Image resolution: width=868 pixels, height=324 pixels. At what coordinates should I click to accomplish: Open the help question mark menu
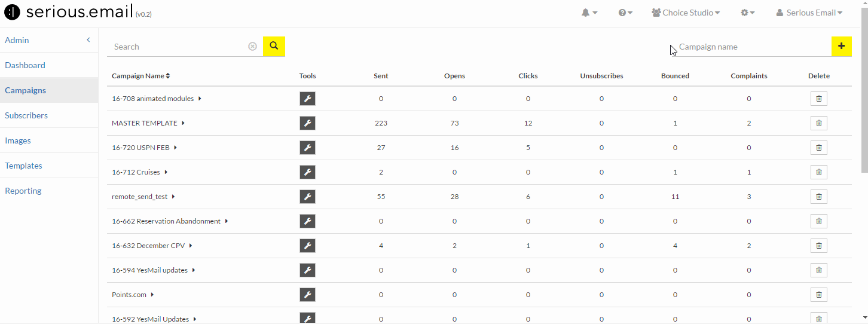(x=625, y=13)
